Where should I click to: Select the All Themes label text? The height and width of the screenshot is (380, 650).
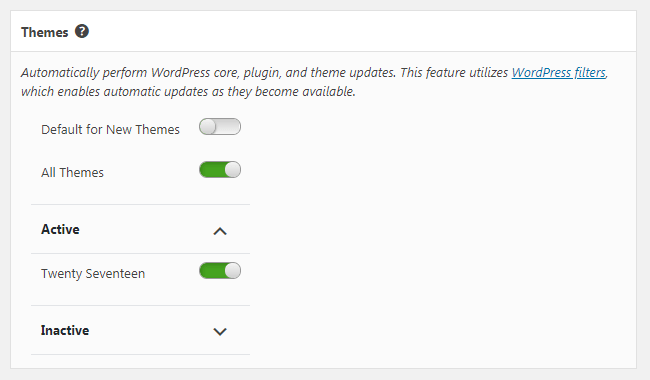tap(72, 172)
